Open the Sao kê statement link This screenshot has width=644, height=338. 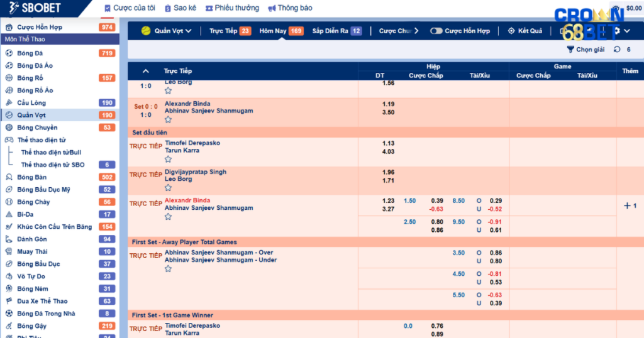coord(180,8)
